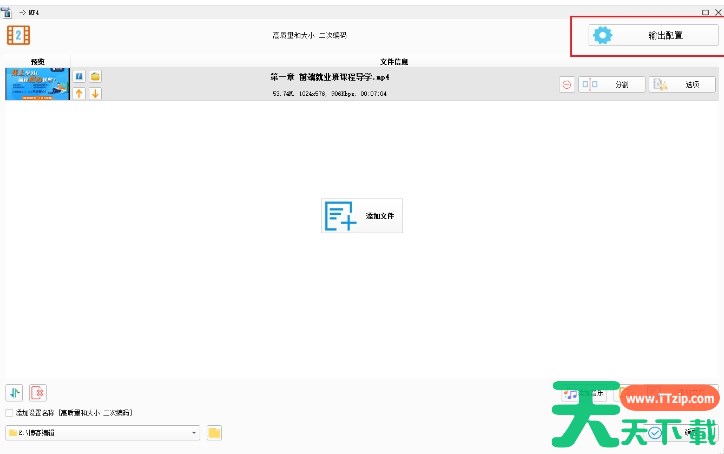Open the 输出配置 output settings button

click(x=653, y=35)
